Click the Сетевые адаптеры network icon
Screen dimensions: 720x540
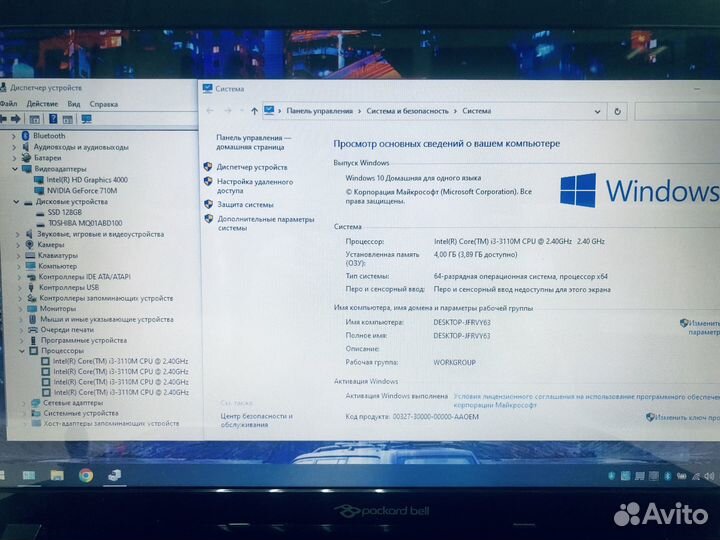click(35, 403)
